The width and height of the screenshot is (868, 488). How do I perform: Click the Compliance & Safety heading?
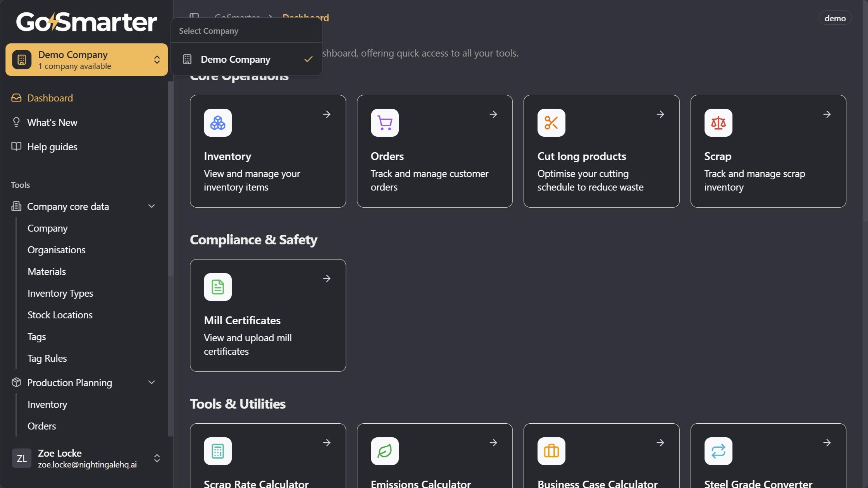coord(253,240)
